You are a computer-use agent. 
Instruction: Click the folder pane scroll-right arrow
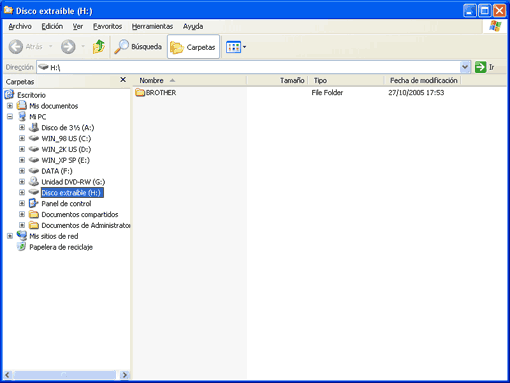click(x=125, y=375)
